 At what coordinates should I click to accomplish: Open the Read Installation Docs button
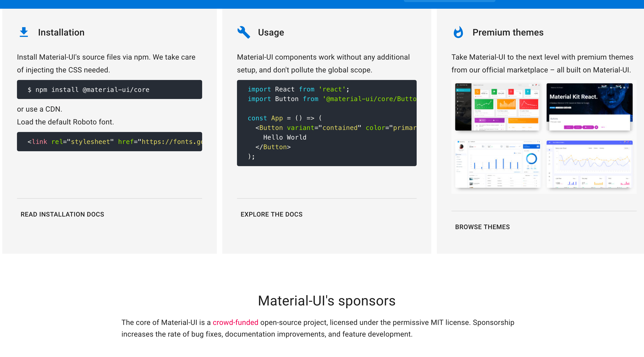[62, 214]
